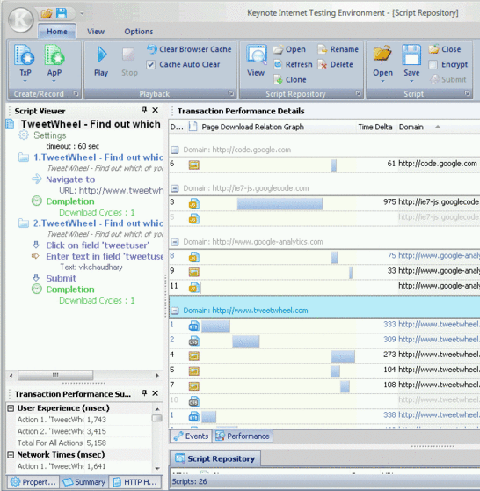Click Open in Script Repository group

tap(289, 49)
